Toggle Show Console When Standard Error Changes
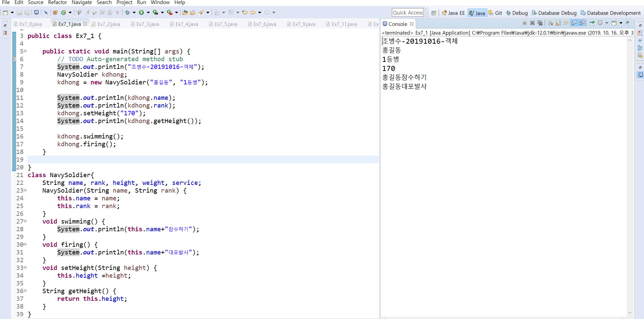This screenshot has width=644, height=319. (582, 23)
